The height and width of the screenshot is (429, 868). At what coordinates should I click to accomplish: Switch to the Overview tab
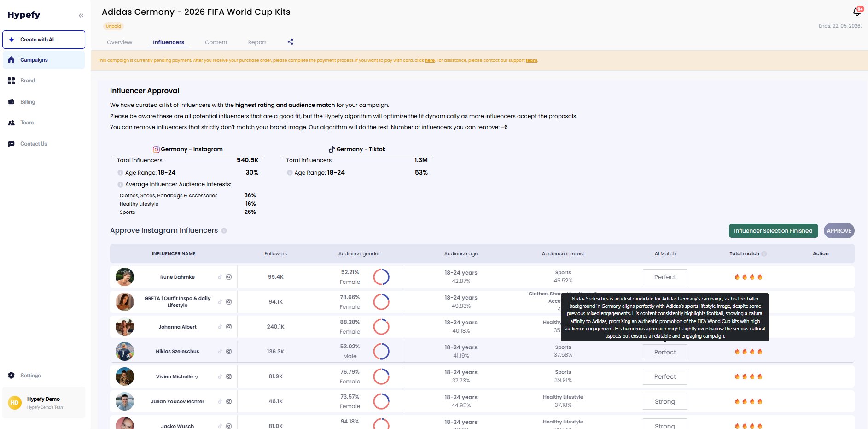pos(120,42)
